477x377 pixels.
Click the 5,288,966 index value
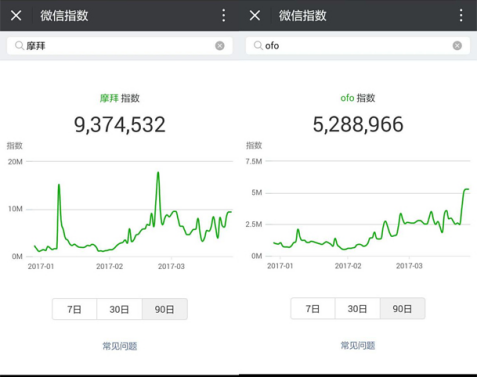[x=358, y=124]
